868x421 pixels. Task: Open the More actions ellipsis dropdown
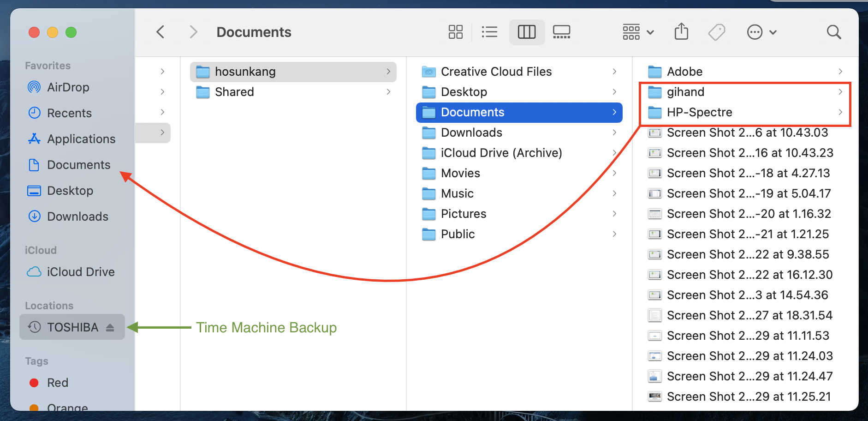point(761,32)
